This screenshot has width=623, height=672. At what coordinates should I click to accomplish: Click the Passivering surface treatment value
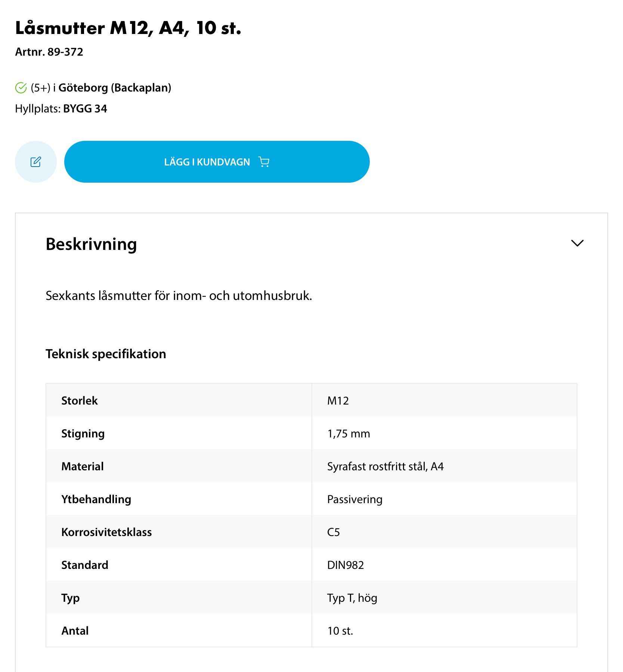(x=354, y=499)
